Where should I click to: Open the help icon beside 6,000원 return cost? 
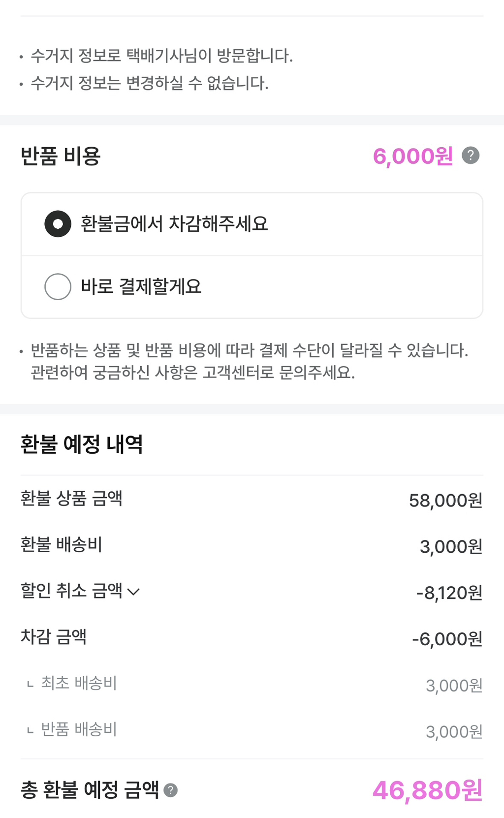point(470,156)
